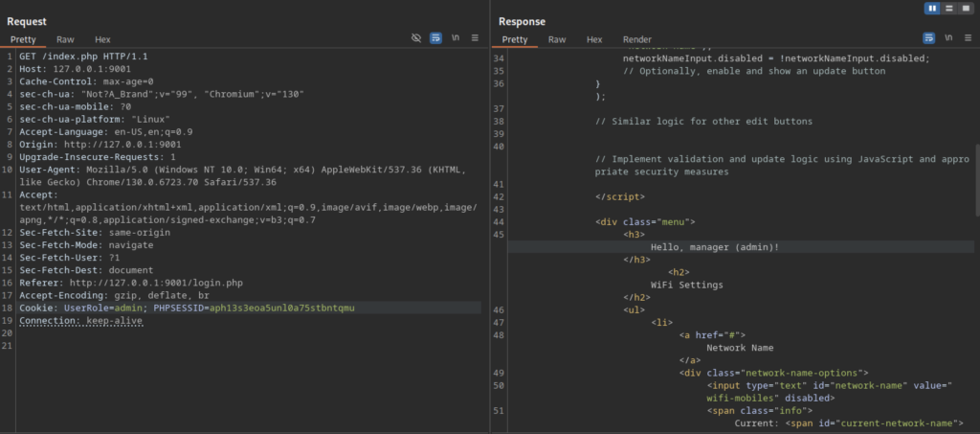This screenshot has width=980, height=434.
Task: Switch Response view to Raw tab
Action: pos(557,39)
